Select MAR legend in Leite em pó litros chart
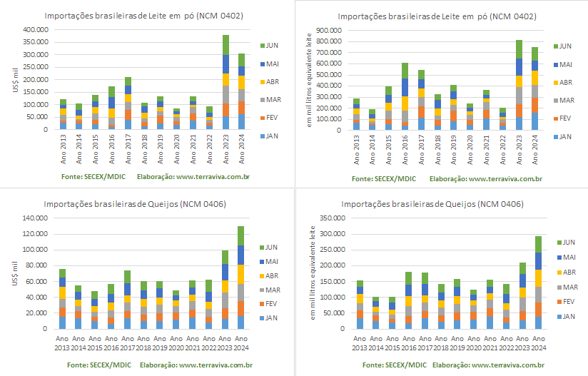This screenshot has height=376, width=588. click(564, 101)
